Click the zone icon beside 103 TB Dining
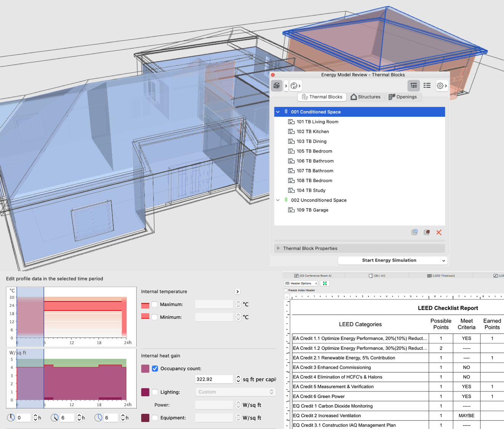The height and width of the screenshot is (429, 504). tap(291, 141)
